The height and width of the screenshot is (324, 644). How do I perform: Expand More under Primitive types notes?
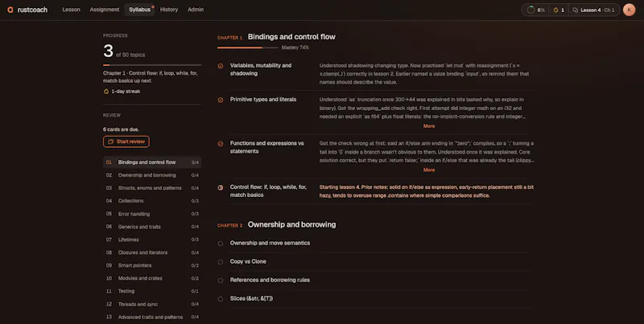pos(429,126)
